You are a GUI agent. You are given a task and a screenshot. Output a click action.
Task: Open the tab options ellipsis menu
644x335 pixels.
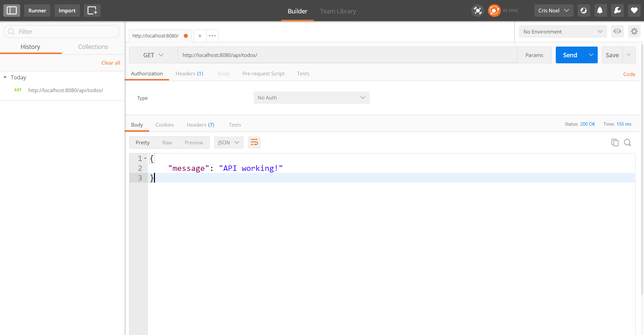point(212,36)
